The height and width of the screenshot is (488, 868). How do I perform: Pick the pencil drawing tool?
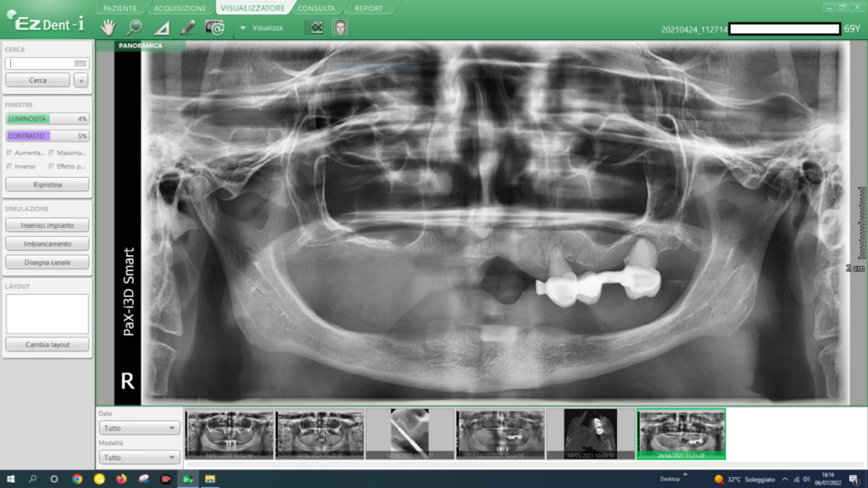click(188, 27)
